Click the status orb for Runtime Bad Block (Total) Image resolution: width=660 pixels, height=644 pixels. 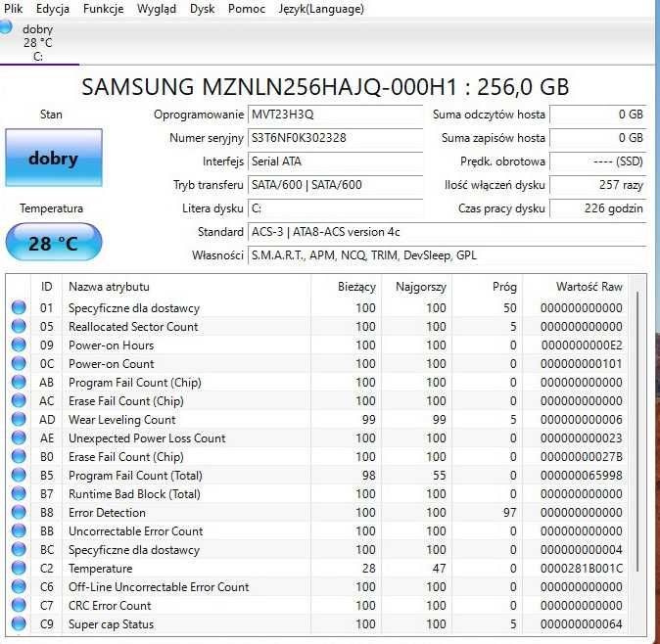(19, 493)
